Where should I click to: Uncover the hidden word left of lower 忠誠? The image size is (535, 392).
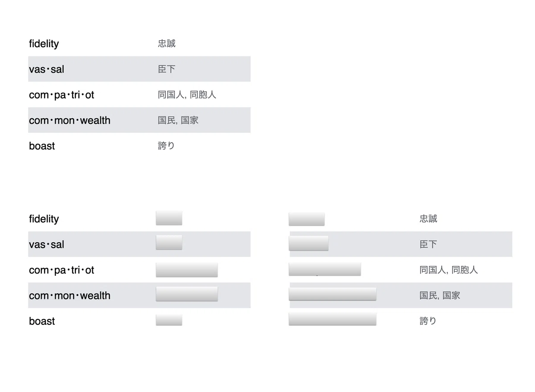coord(307,219)
